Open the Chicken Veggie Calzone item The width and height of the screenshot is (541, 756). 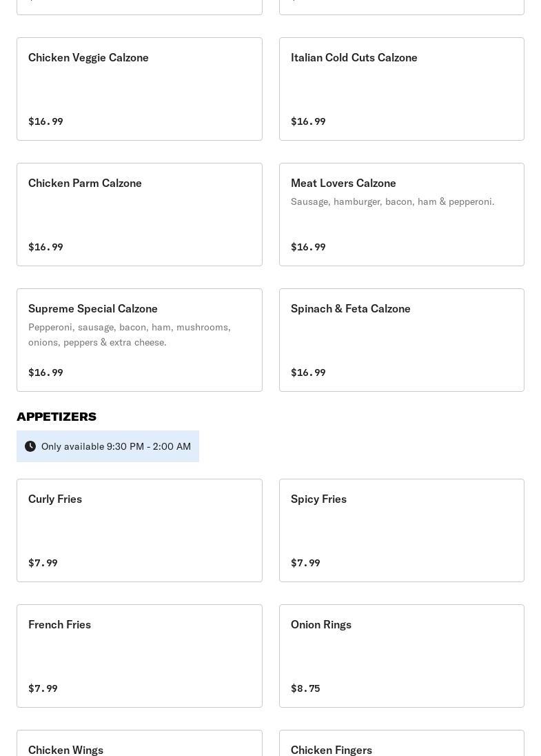click(x=139, y=89)
